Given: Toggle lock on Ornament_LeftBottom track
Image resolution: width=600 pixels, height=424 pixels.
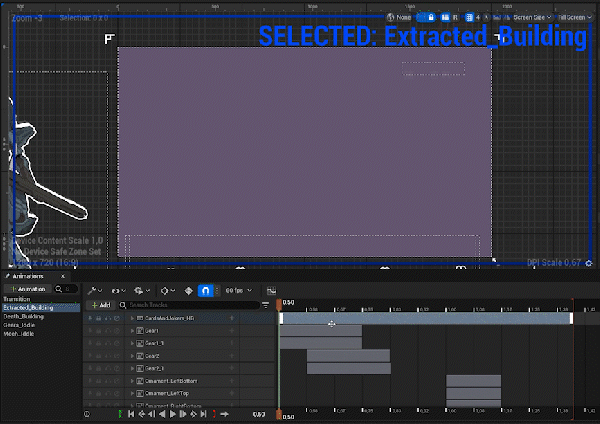Looking at the screenshot, I should [x=99, y=381].
